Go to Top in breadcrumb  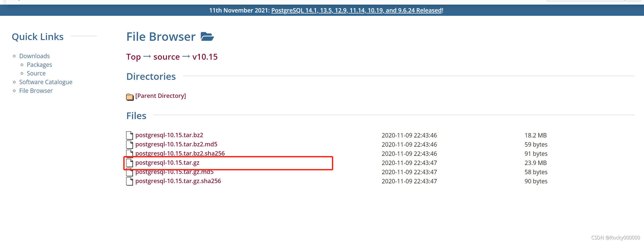[133, 57]
